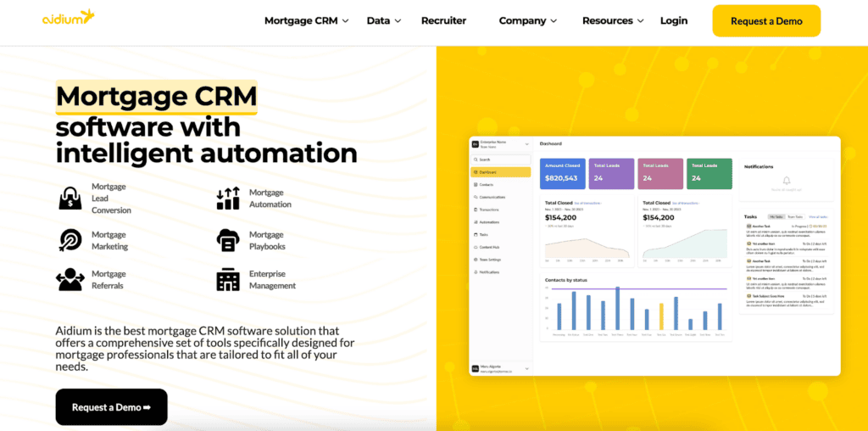
Task: Click the yellow Request a Demo button
Action: [x=766, y=21]
